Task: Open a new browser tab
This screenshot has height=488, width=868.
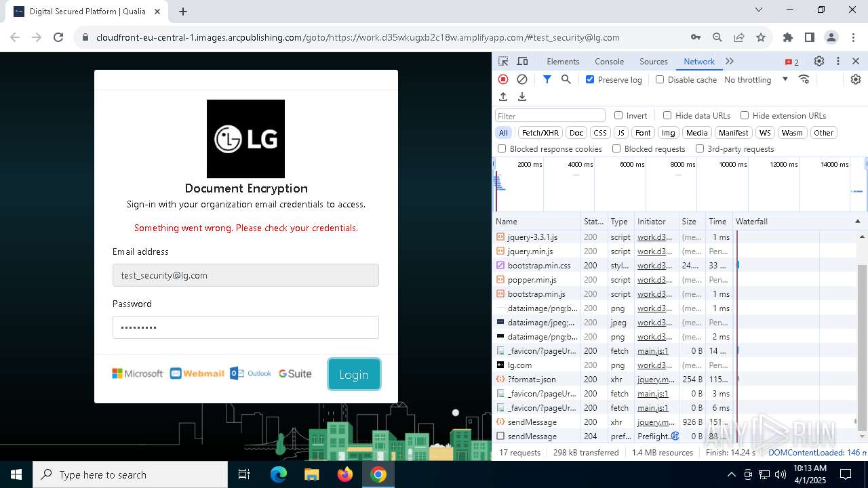Action: click(x=183, y=11)
